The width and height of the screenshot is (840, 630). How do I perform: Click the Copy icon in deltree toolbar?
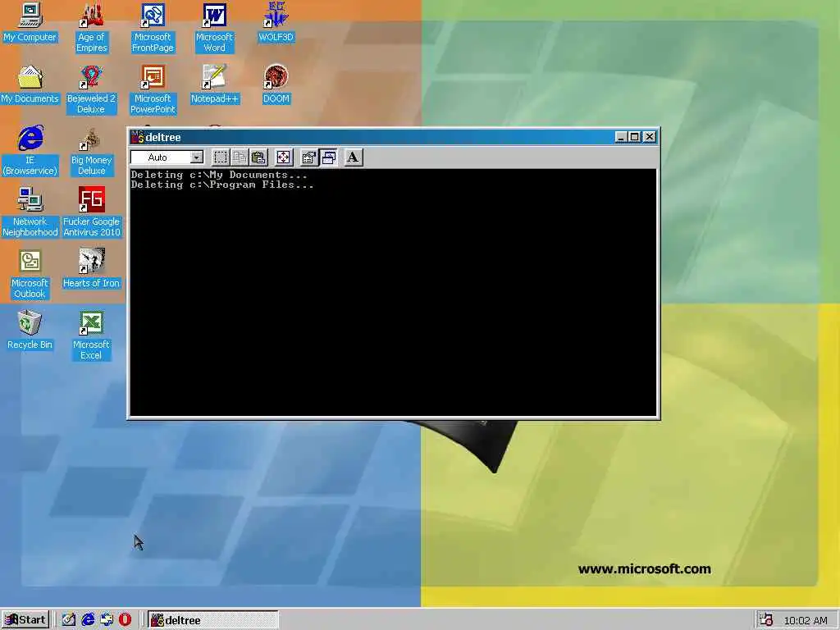240,157
